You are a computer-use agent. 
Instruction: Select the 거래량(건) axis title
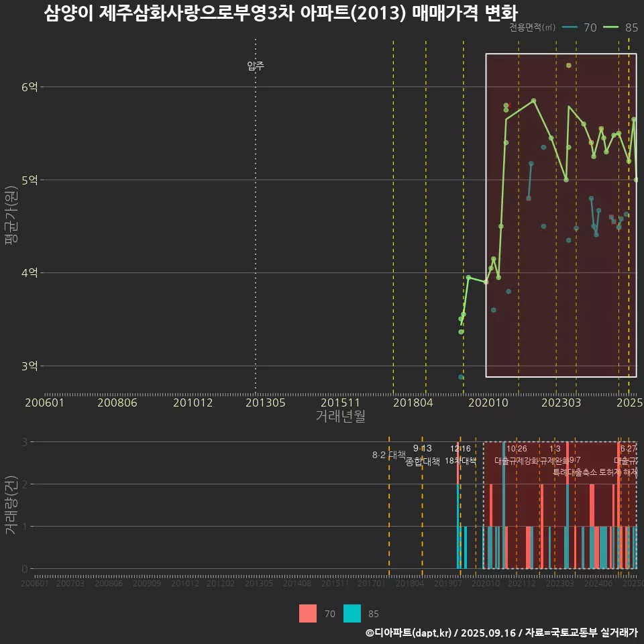click(11, 504)
